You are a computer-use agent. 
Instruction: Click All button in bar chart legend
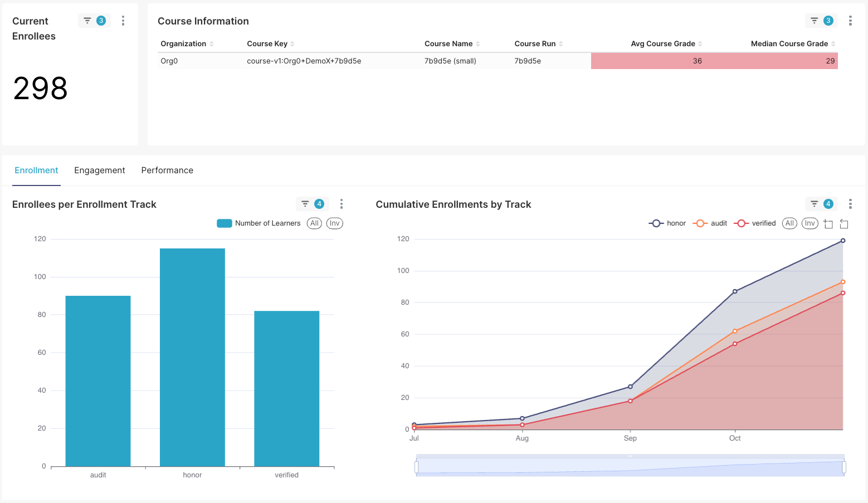[x=314, y=223]
